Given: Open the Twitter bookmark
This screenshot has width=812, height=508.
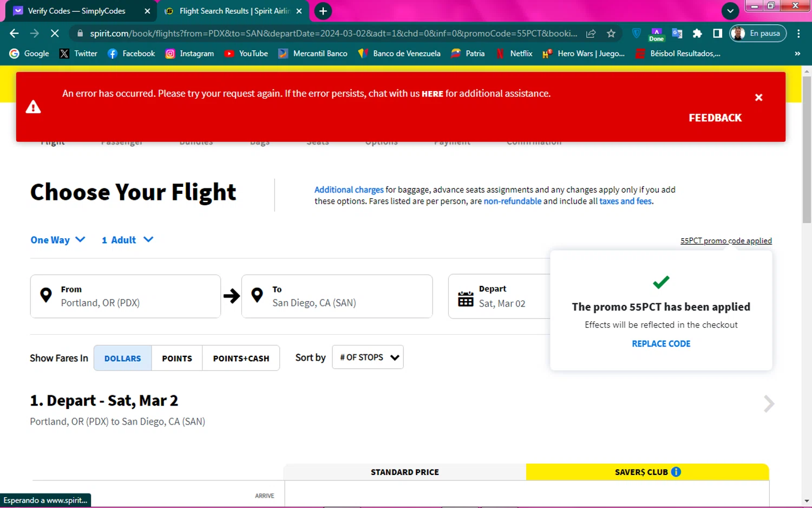Looking at the screenshot, I should click(78, 54).
